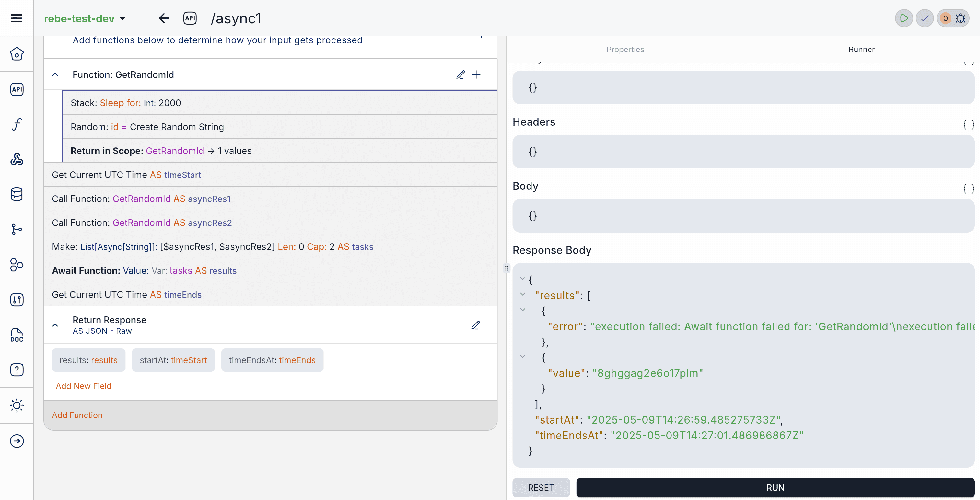Collapse Function GetRandomId section
Image resolution: width=980 pixels, height=500 pixels.
55,74
